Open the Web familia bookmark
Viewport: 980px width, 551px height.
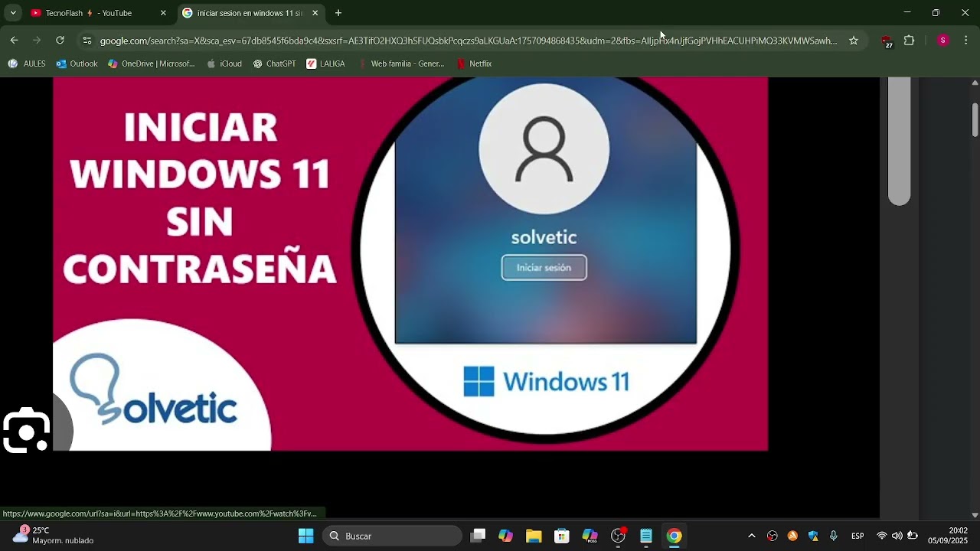point(400,64)
